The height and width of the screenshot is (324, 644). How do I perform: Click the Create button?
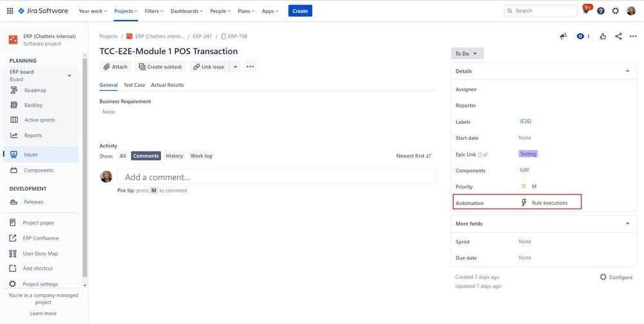(300, 11)
